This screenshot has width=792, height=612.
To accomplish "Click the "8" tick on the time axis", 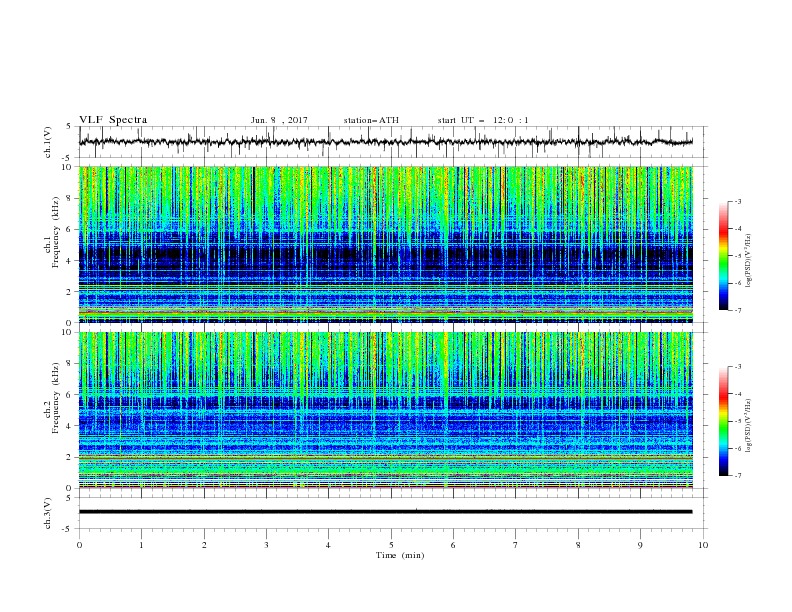I will point(578,545).
